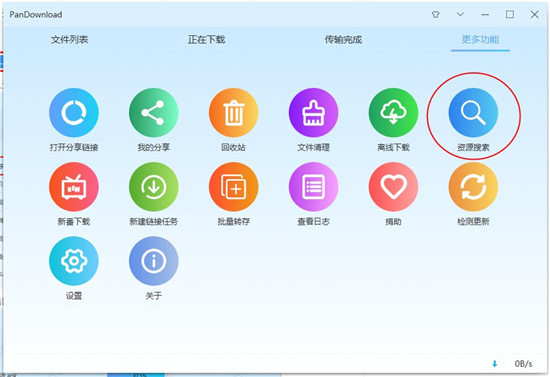Click the 0B/s speed status text

[x=523, y=364]
